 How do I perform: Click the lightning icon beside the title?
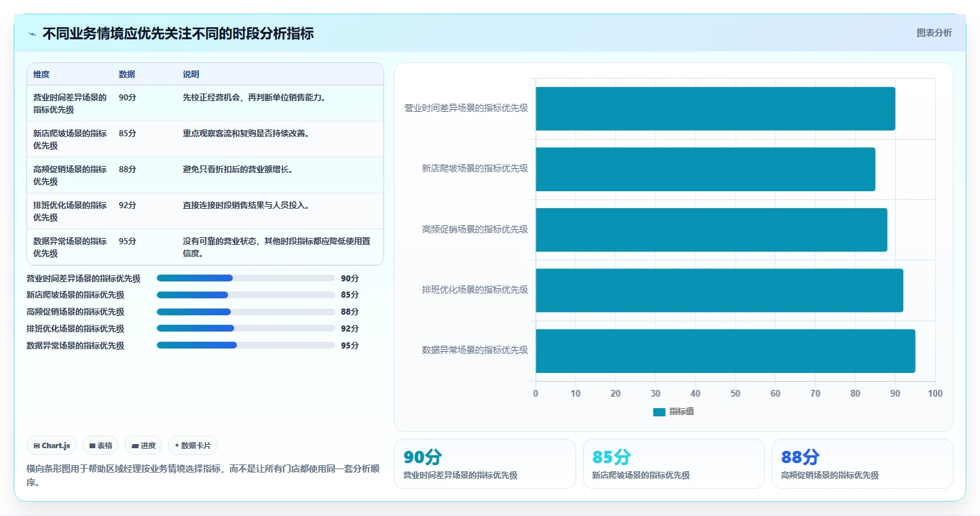(x=33, y=34)
